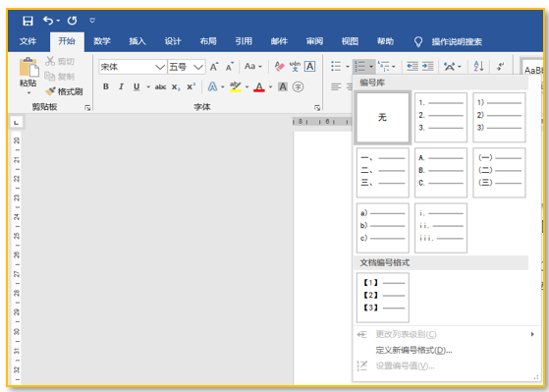Click the show paragraph marks icon

tap(501, 66)
